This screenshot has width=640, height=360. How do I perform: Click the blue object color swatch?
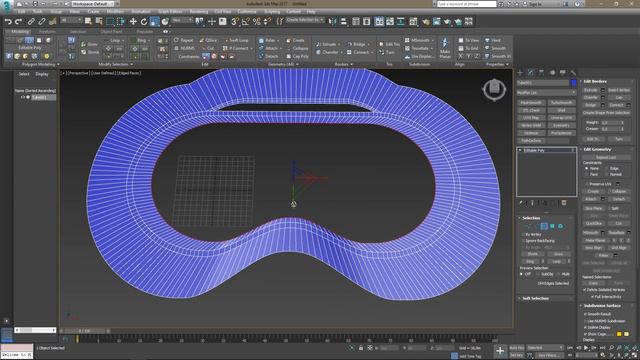click(x=573, y=83)
